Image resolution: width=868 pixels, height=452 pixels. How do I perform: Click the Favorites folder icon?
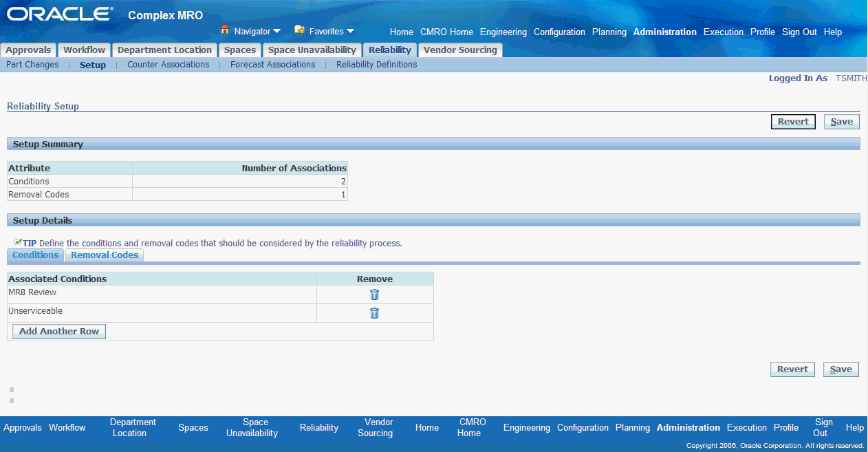(300, 30)
